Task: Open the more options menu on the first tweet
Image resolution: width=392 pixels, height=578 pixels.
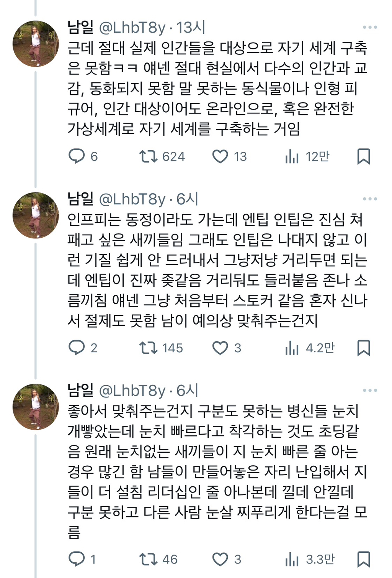Action: point(370,26)
